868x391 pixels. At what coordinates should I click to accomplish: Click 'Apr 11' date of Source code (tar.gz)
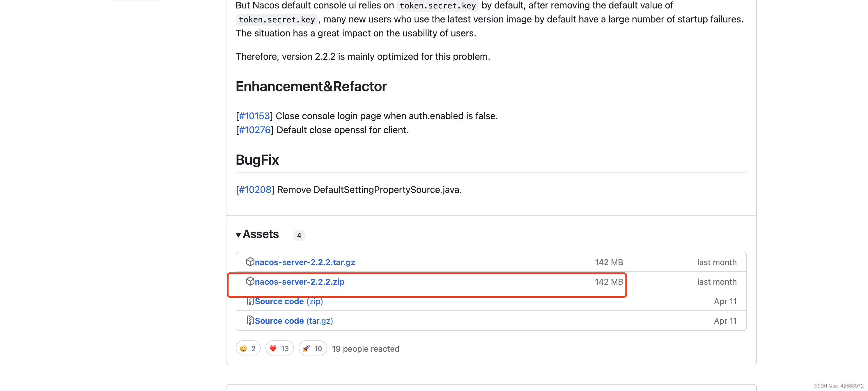tap(725, 321)
